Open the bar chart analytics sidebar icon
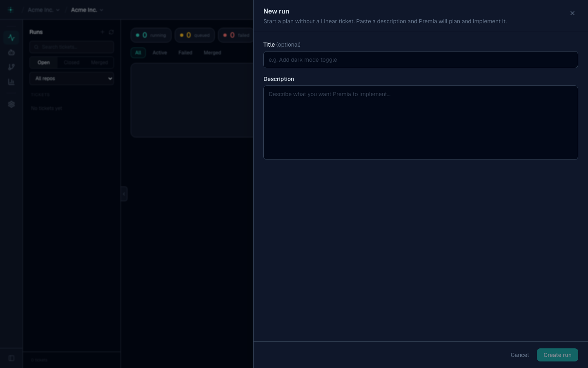This screenshot has height=368, width=588. pos(11,82)
